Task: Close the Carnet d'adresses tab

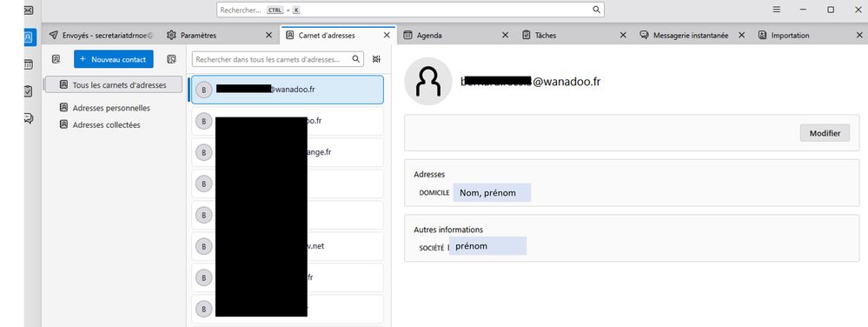Action: tap(387, 35)
